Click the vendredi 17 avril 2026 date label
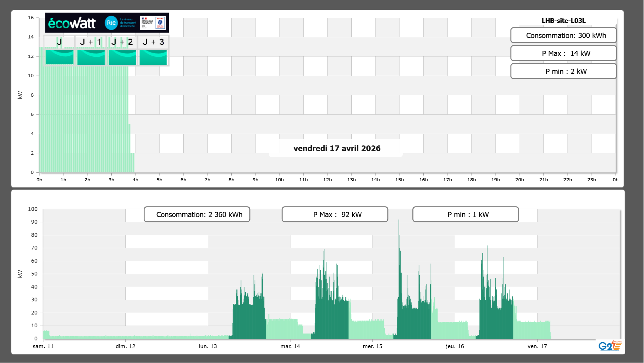The height and width of the screenshot is (363, 644). (x=337, y=148)
